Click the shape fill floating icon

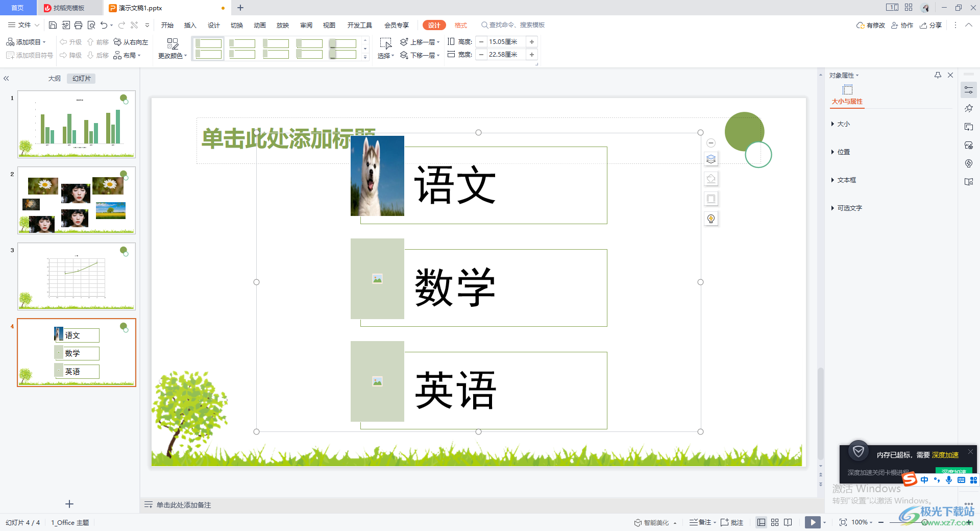tap(711, 179)
